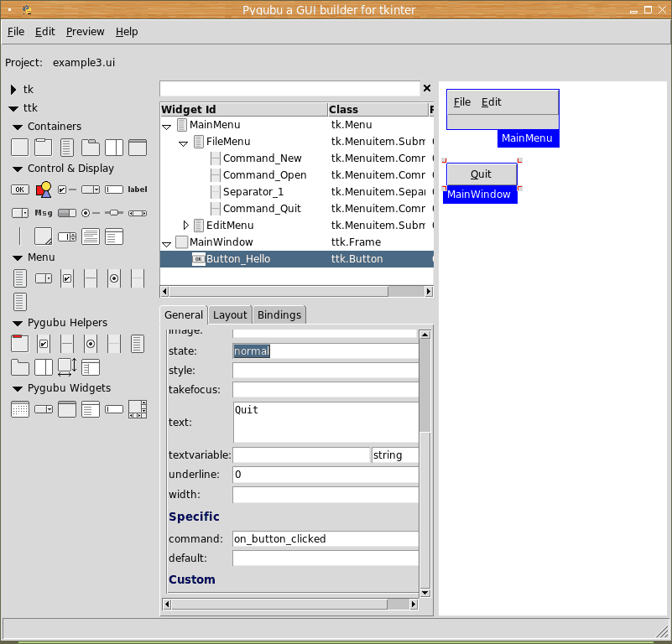Select the Button_Hello row in the tree
This screenshot has width=672, height=644.
297,259
